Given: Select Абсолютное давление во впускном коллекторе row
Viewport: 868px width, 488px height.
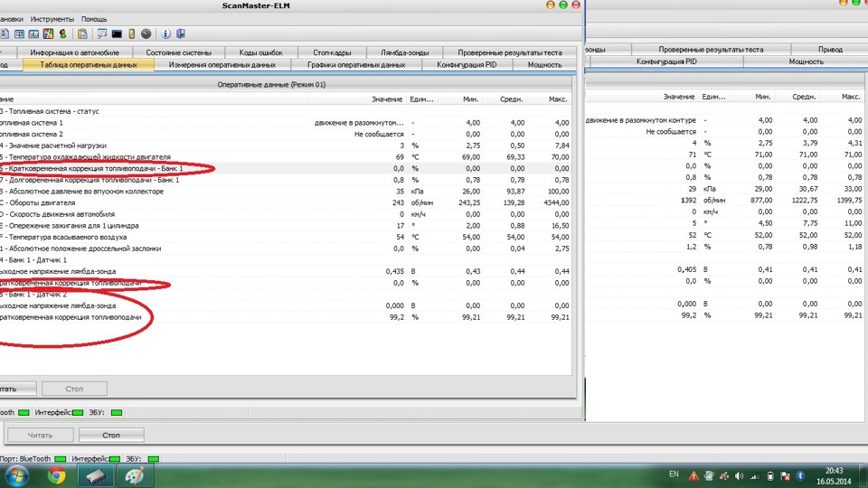Looking at the screenshot, I should [x=286, y=192].
